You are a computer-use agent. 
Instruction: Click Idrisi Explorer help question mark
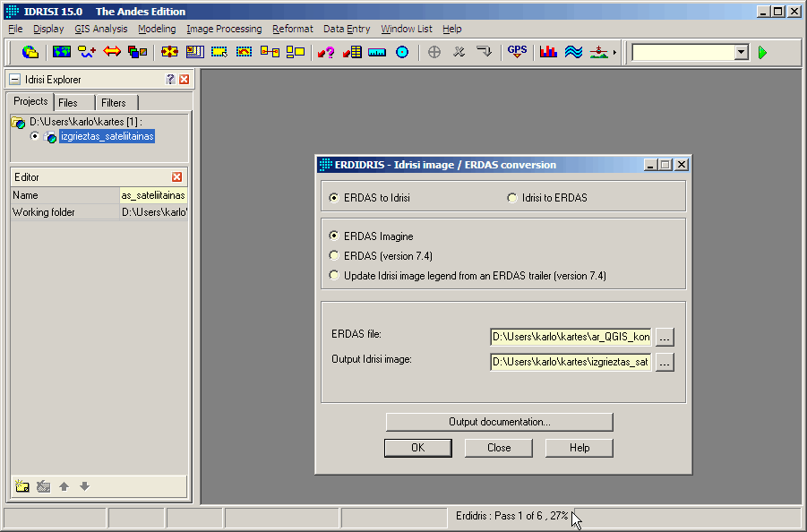pyautogui.click(x=170, y=79)
